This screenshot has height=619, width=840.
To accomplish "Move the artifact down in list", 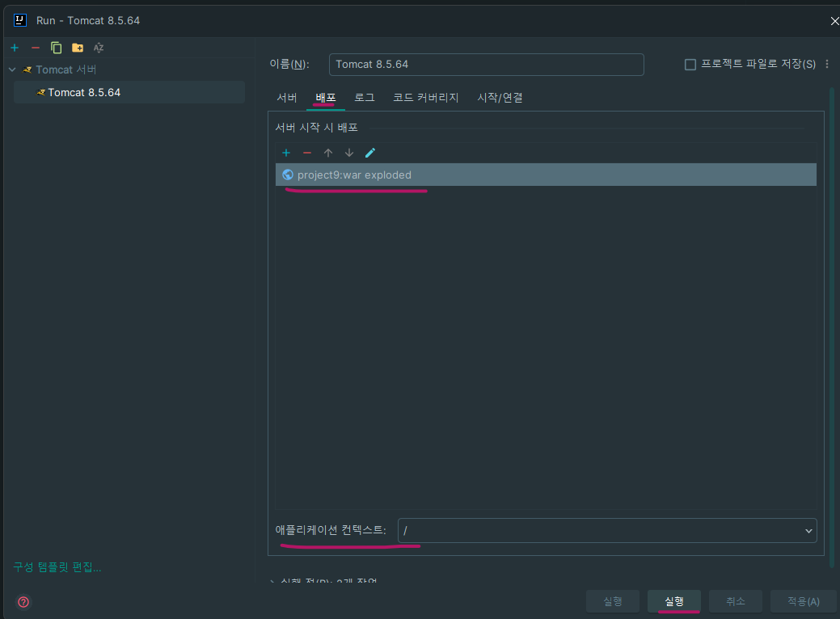I will [349, 154].
